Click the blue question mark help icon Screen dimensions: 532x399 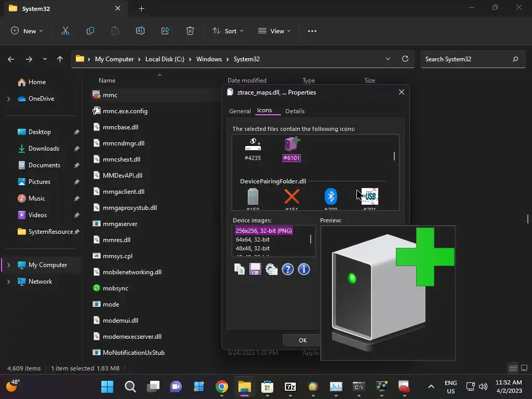(288, 269)
